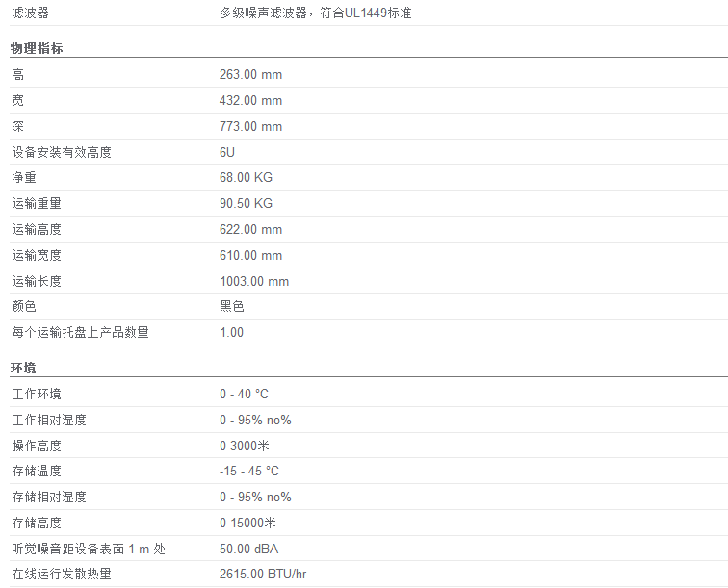Click the 宽 row label
728x588 pixels.
pos(17,101)
